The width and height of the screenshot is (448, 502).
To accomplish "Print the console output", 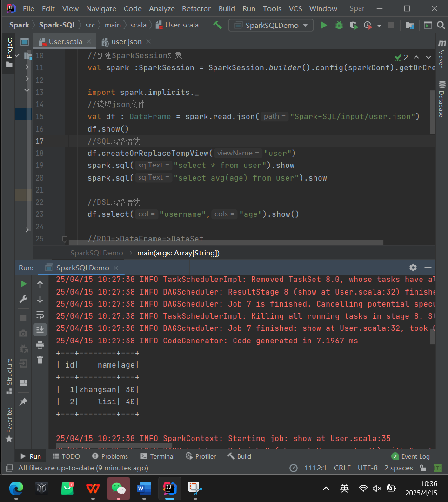I will [x=40, y=345].
